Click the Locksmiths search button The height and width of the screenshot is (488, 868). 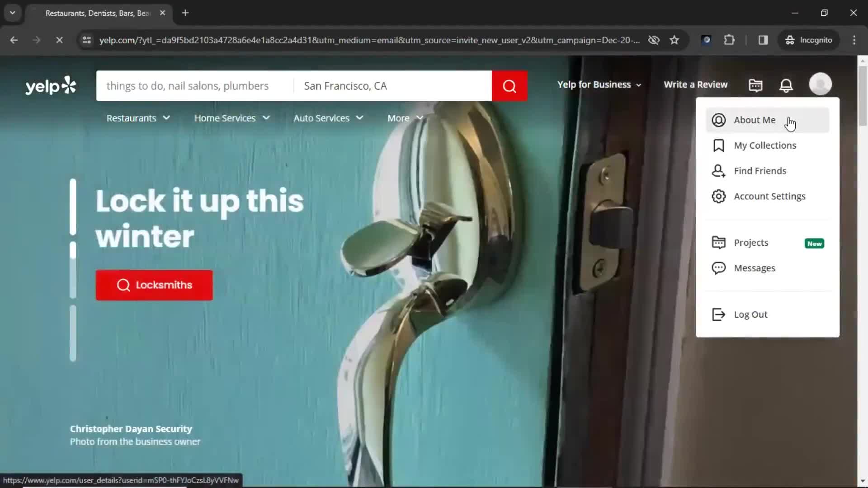point(154,285)
